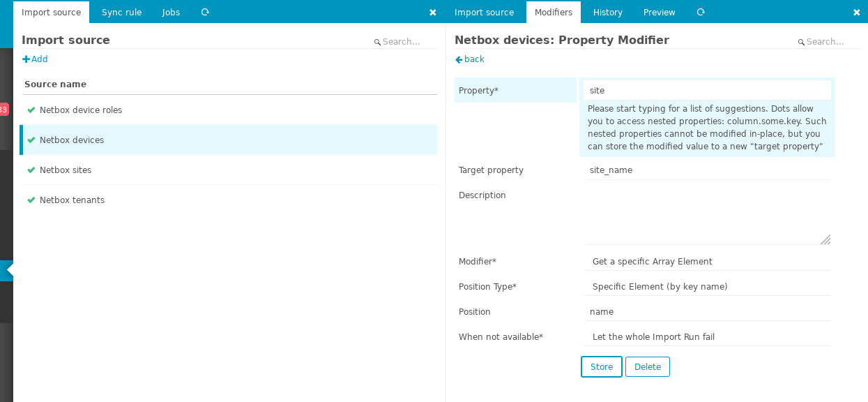Click the back arrow icon
The width and height of the screenshot is (868, 402).
point(459,59)
